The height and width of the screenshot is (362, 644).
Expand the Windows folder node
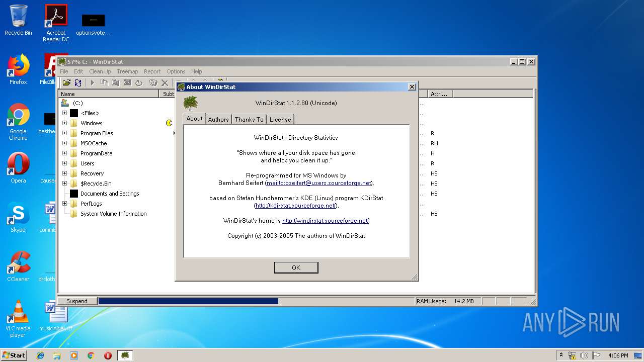tap(64, 123)
